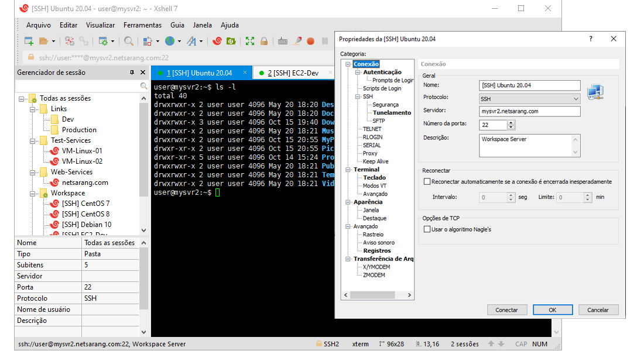Image resolution: width=644 pixels, height=351 pixels.
Task: Collapse the Autenticação category node
Action: [x=358, y=73]
